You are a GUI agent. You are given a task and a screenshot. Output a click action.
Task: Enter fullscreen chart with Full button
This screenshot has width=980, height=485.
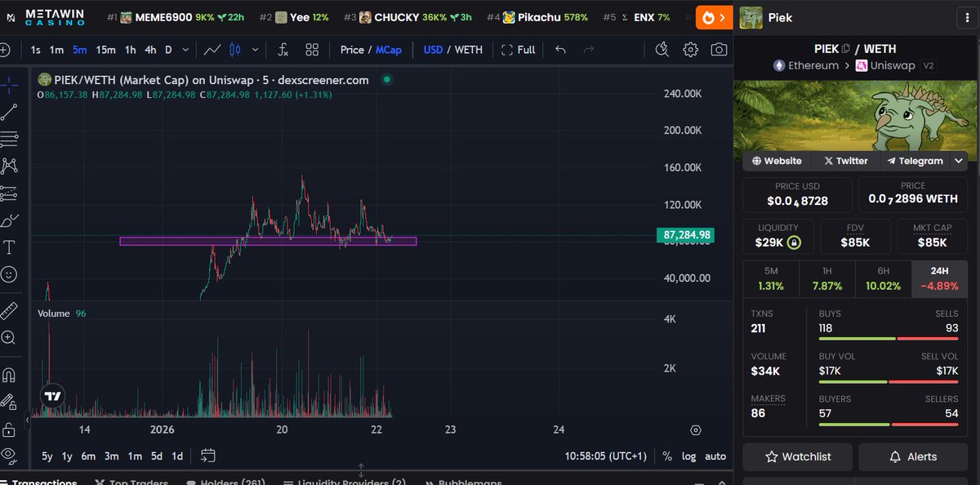518,50
